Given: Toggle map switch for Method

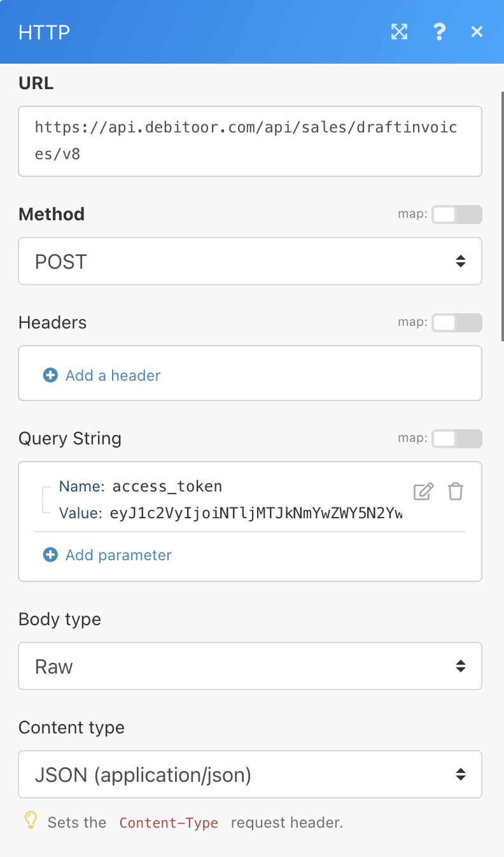Looking at the screenshot, I should (457, 215).
